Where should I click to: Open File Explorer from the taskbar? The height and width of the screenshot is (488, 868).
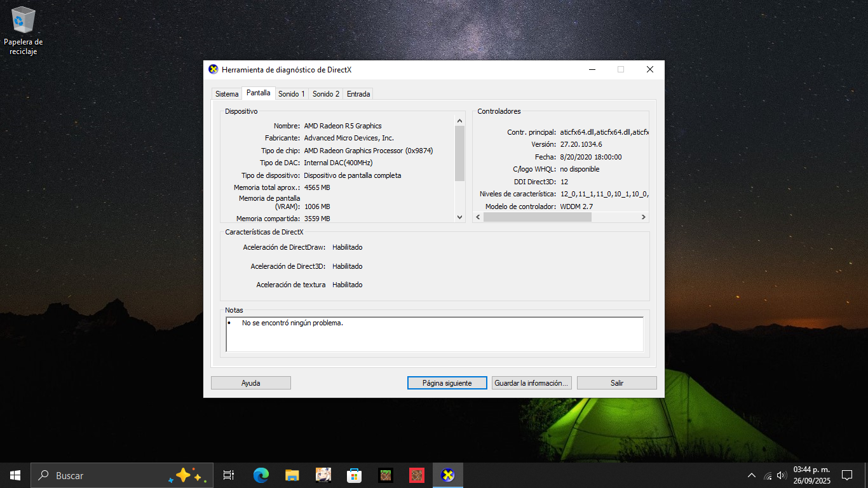pyautogui.click(x=292, y=475)
